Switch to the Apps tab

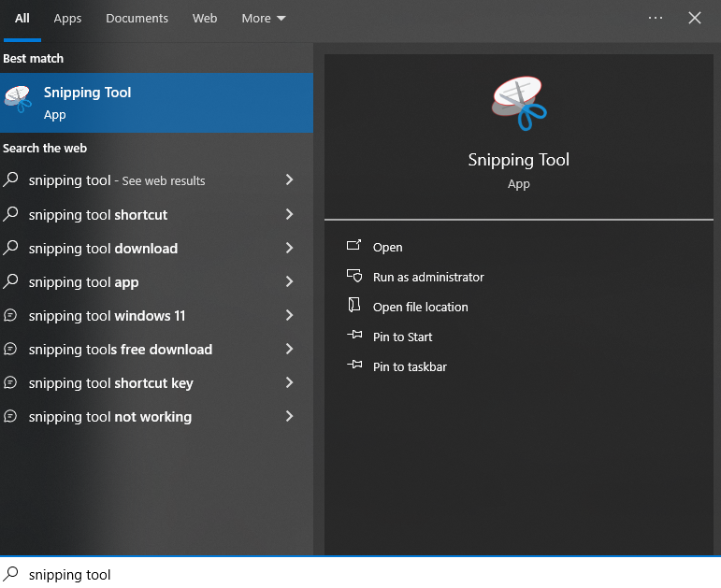click(x=67, y=19)
